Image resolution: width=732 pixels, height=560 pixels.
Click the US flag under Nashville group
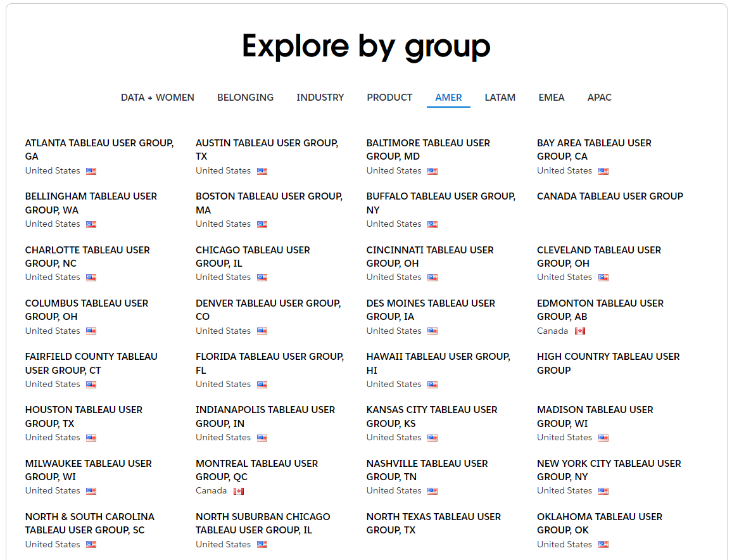pos(432,491)
